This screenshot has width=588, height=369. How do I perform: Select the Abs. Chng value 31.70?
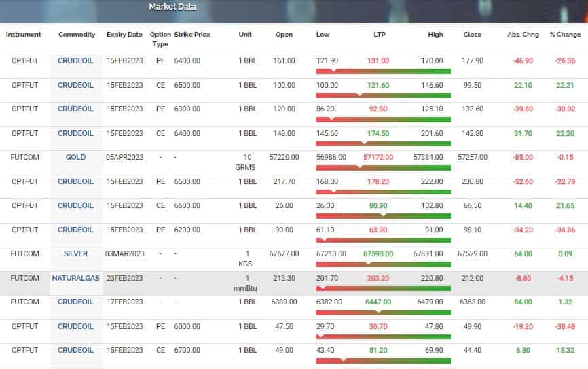tap(523, 133)
